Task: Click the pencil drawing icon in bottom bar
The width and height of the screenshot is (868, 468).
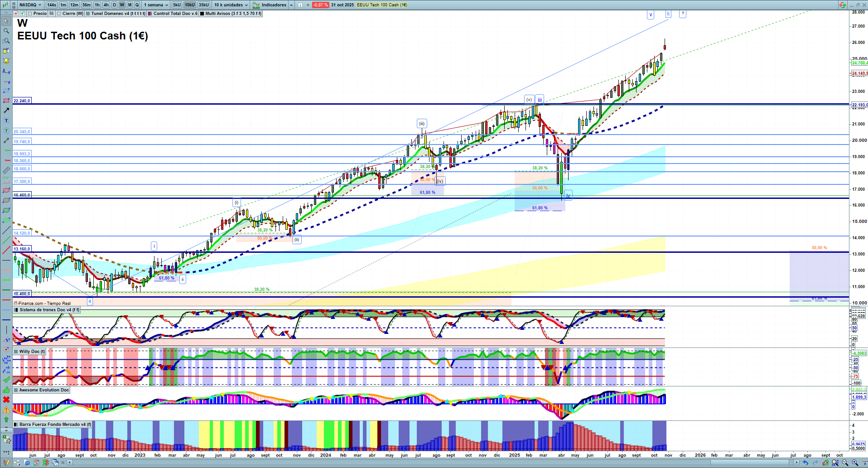Action: coord(6,463)
